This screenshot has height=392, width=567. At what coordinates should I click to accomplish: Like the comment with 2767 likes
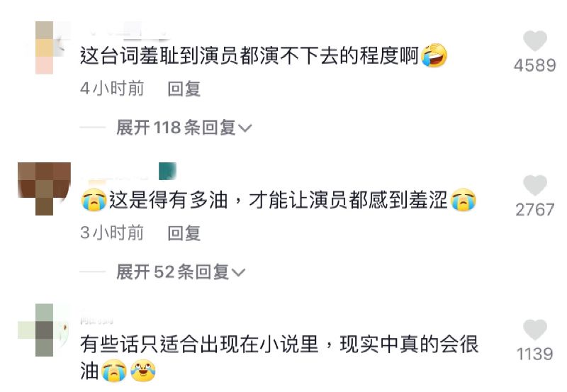click(535, 185)
